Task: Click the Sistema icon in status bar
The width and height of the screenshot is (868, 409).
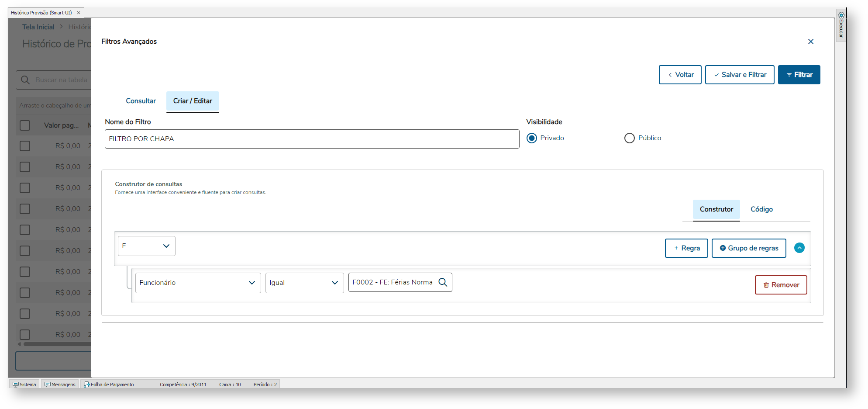Action: 16,385
